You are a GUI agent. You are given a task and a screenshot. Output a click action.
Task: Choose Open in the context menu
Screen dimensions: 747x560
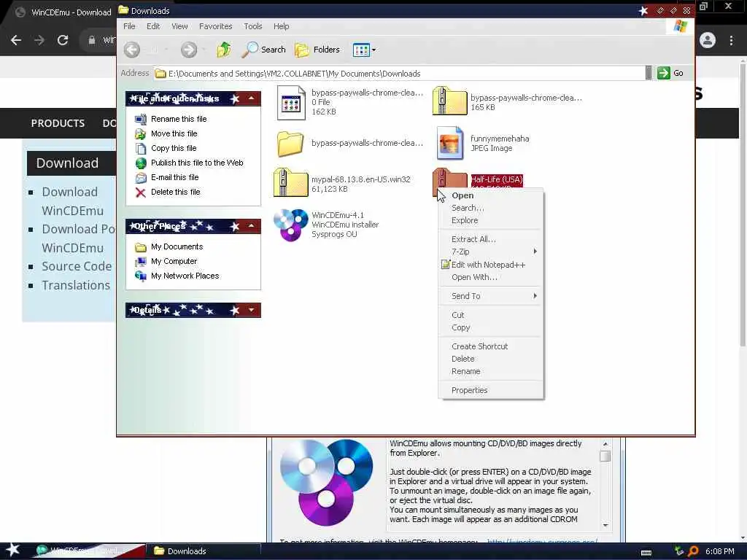[x=491, y=195]
